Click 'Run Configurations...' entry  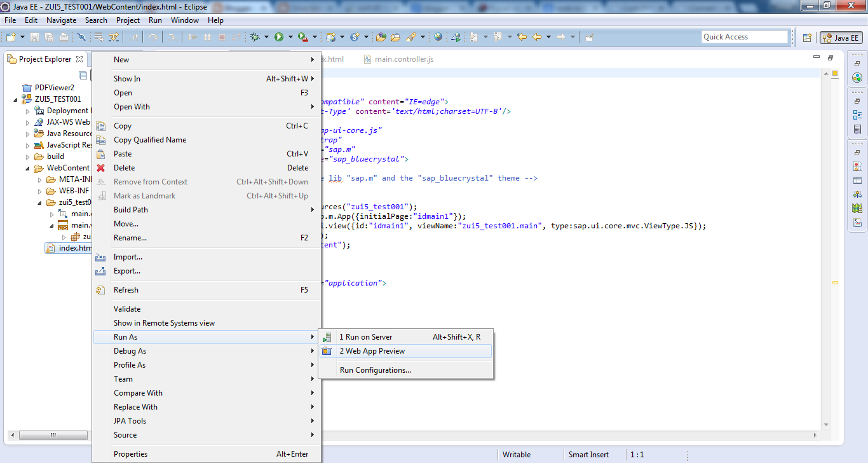[375, 370]
